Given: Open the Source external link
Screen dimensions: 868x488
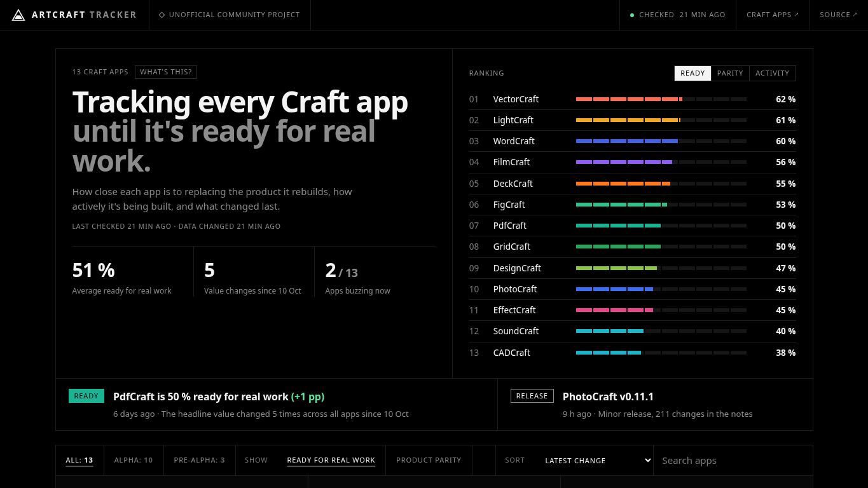Looking at the screenshot, I should [x=839, y=15].
